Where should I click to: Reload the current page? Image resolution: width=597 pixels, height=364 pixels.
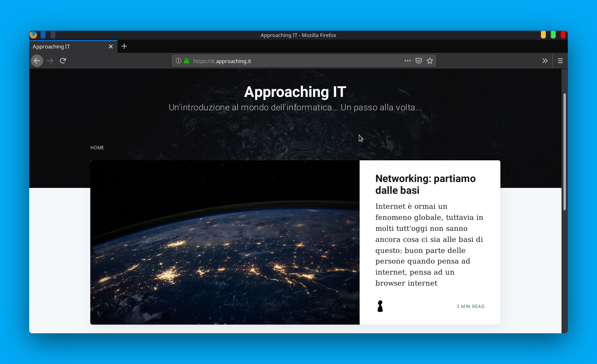click(x=63, y=61)
